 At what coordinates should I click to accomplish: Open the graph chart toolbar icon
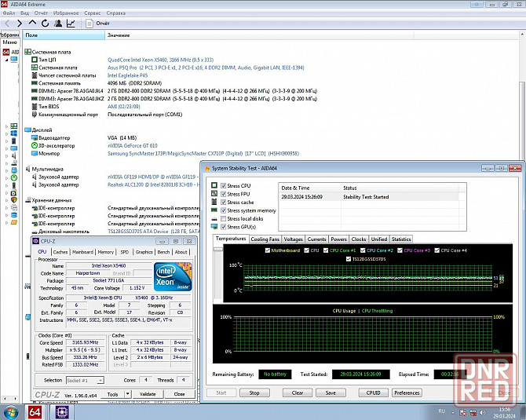coord(71,23)
